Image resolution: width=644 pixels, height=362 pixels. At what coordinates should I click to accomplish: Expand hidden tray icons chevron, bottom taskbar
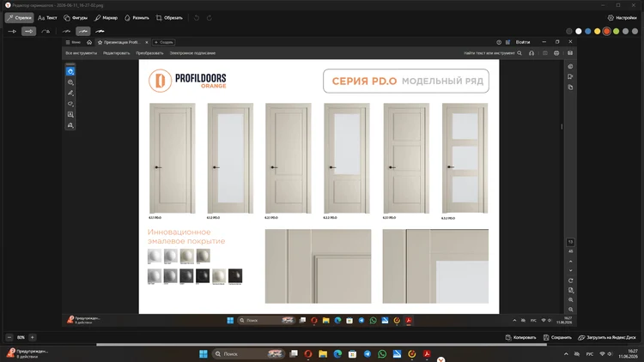[566, 353]
